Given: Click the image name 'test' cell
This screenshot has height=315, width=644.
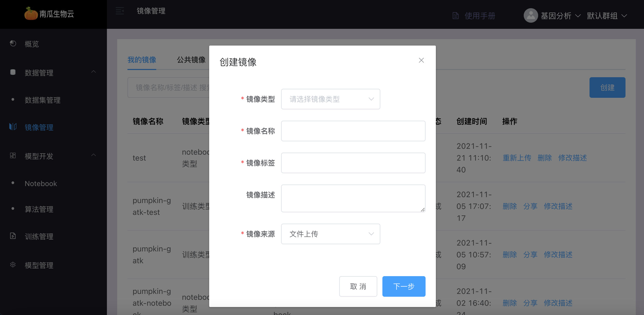Looking at the screenshot, I should point(139,158).
